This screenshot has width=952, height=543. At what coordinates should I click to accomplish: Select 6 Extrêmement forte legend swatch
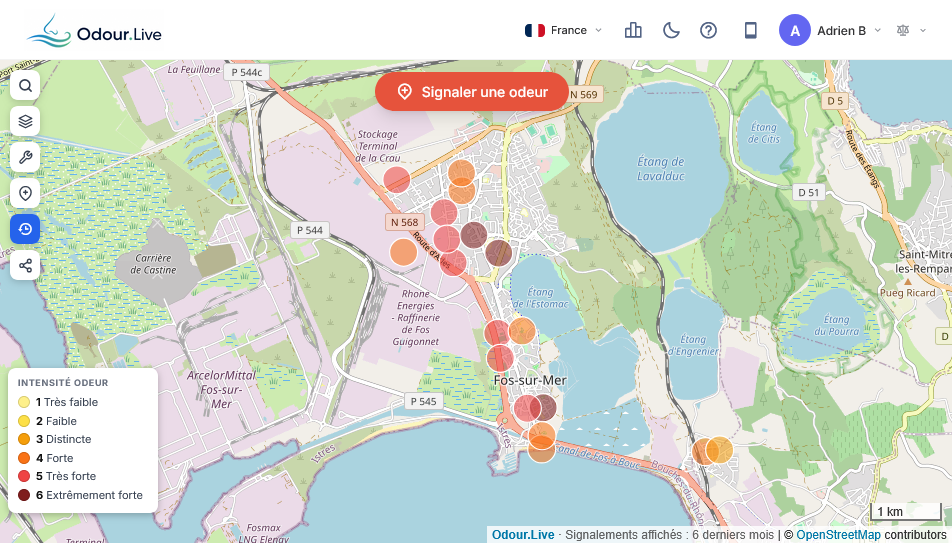tap(24, 495)
